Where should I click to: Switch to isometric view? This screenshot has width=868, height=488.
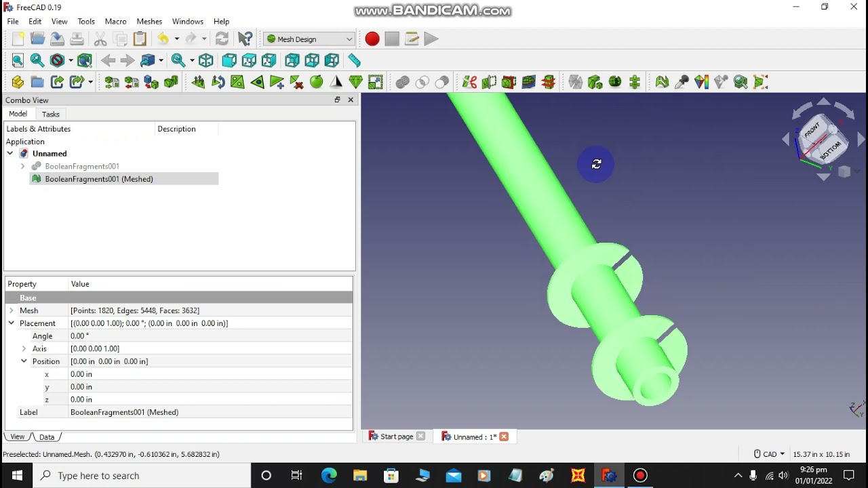click(x=206, y=60)
